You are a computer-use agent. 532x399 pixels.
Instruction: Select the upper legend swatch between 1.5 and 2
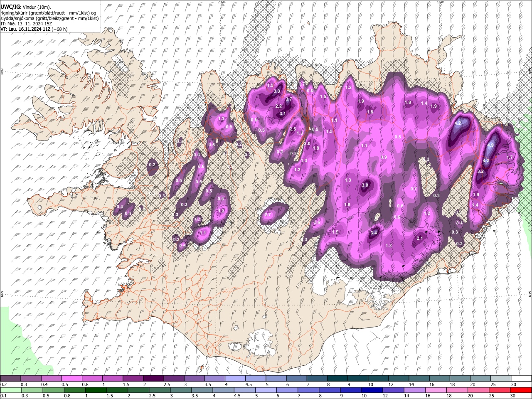(x=133, y=378)
